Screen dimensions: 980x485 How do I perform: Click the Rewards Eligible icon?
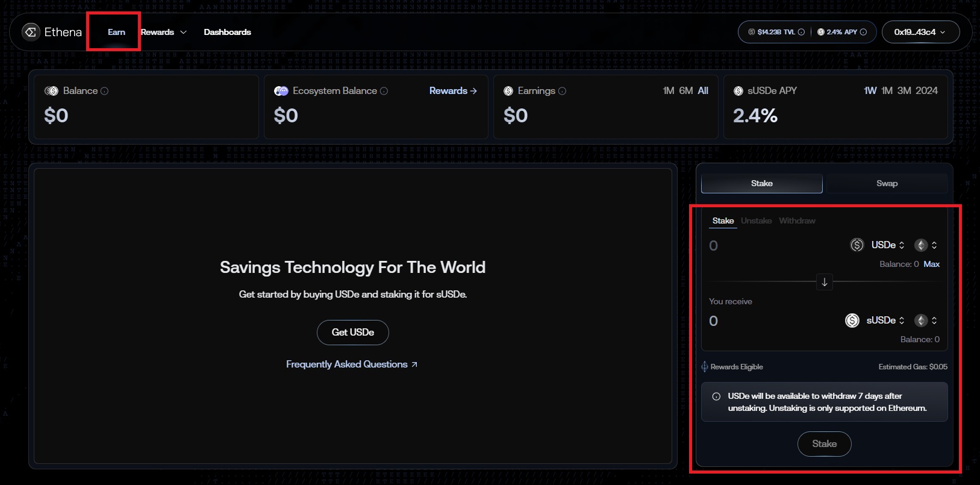pos(705,367)
